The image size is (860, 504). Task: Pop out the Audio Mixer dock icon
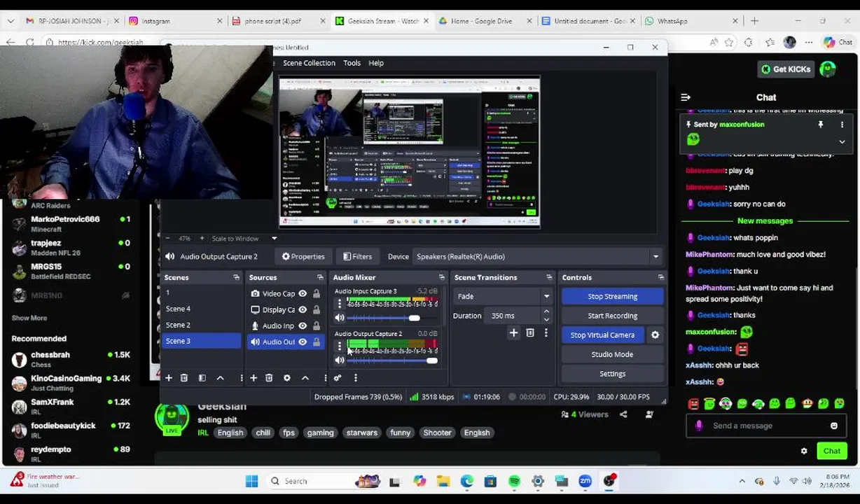tap(441, 278)
